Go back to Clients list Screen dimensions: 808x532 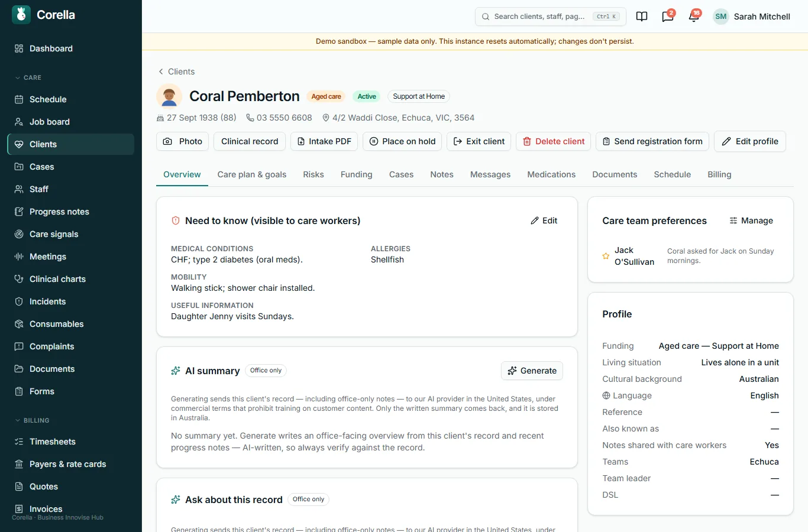click(x=176, y=72)
